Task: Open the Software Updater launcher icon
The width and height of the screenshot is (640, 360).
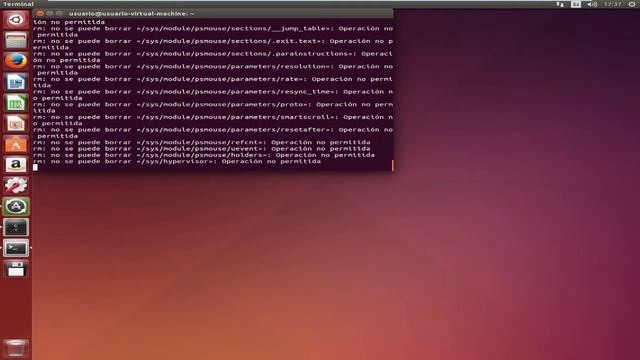Action: 16,207
